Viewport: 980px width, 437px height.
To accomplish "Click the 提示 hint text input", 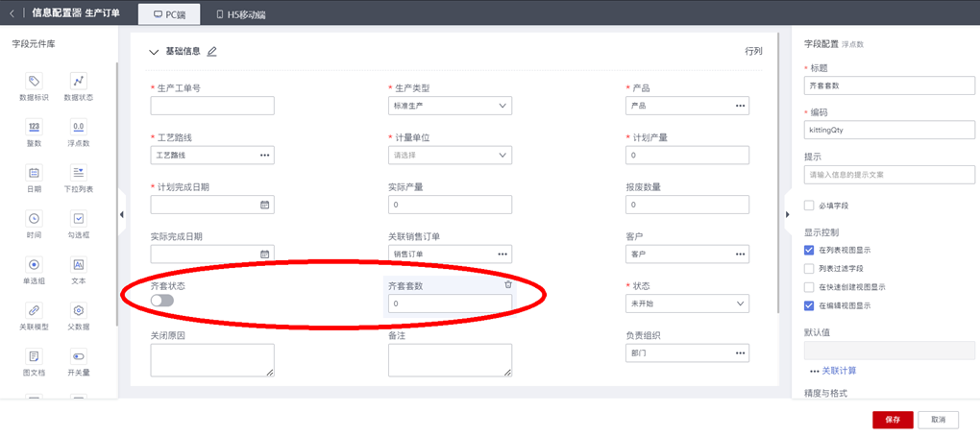I will [889, 175].
